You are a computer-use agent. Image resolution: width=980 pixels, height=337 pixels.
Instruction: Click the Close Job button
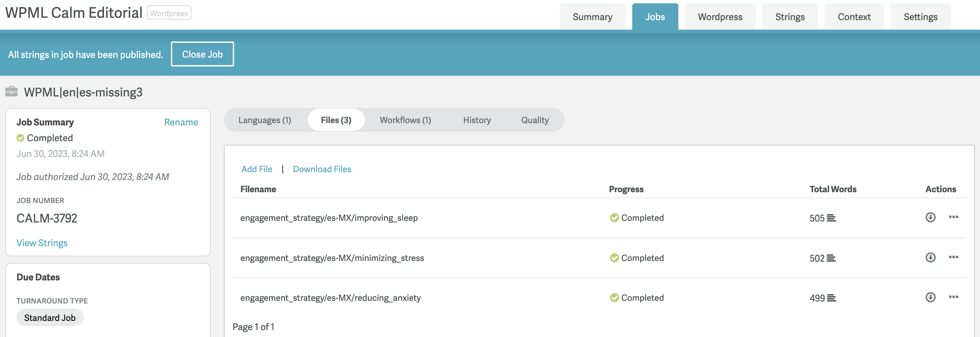click(x=202, y=54)
